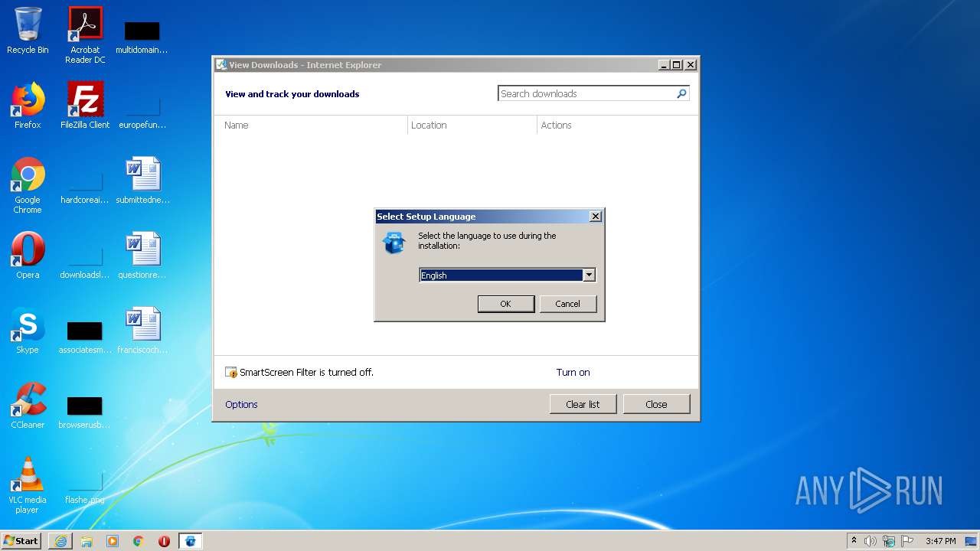The width and height of the screenshot is (980, 551).
Task: Launch Opera desktop shortcut
Action: 28,256
